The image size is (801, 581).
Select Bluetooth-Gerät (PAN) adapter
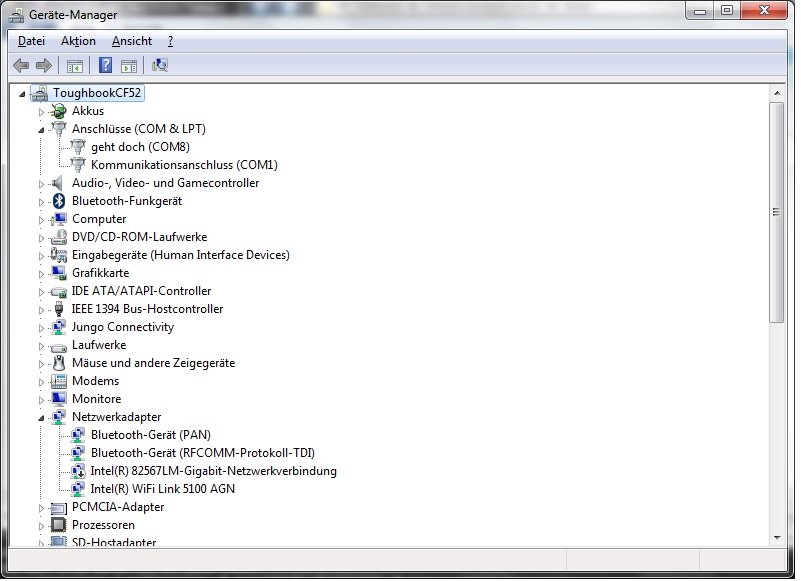click(151, 435)
